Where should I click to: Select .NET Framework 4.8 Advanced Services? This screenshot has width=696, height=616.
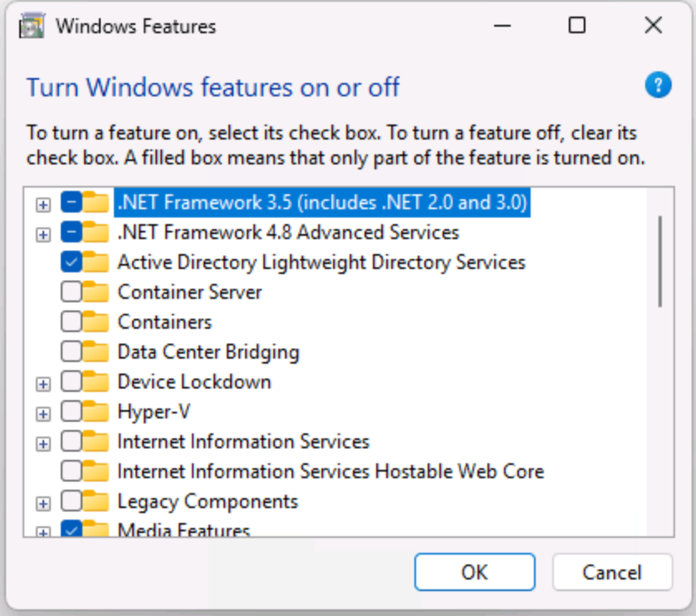tap(288, 232)
